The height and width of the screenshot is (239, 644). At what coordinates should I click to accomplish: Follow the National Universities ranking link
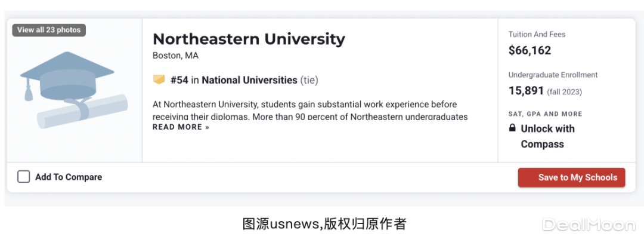point(249,80)
